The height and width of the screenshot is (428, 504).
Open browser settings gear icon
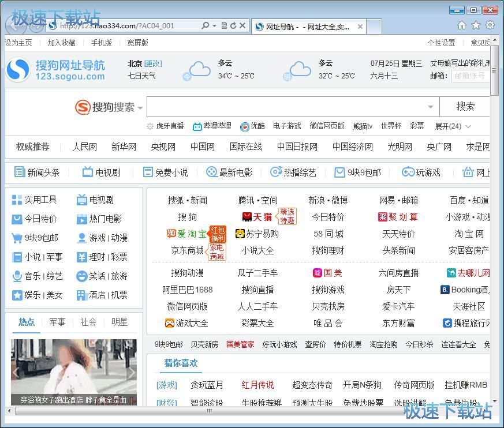(x=490, y=25)
